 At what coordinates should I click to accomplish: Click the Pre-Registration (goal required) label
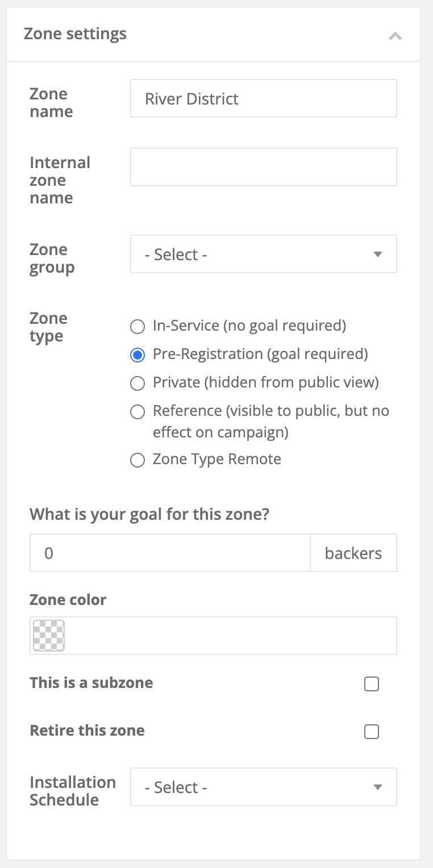pyautogui.click(x=260, y=354)
